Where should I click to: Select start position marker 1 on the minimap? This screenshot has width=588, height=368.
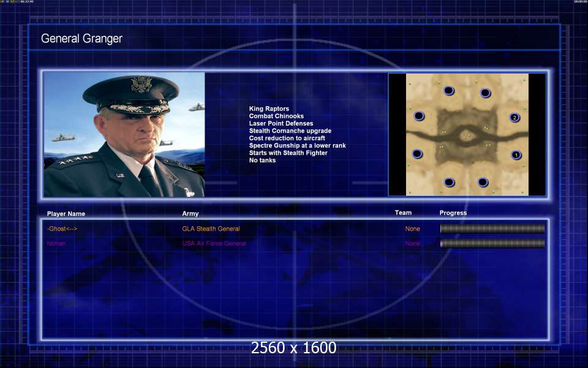pos(516,155)
